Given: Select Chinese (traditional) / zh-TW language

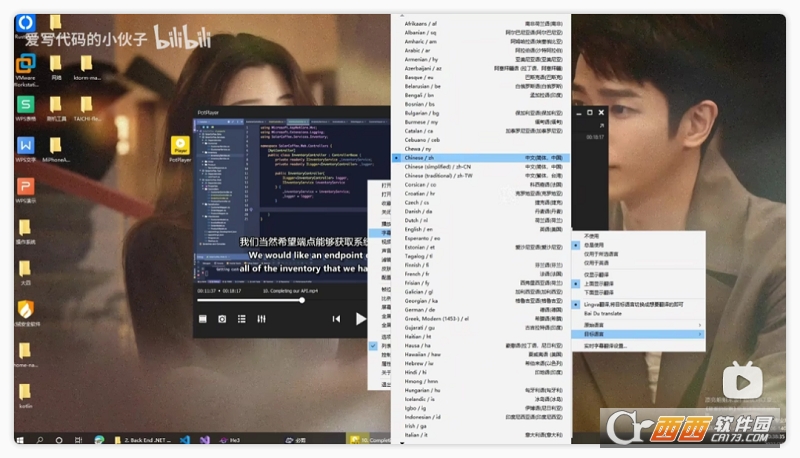Looking at the screenshot, I should coord(481,175).
